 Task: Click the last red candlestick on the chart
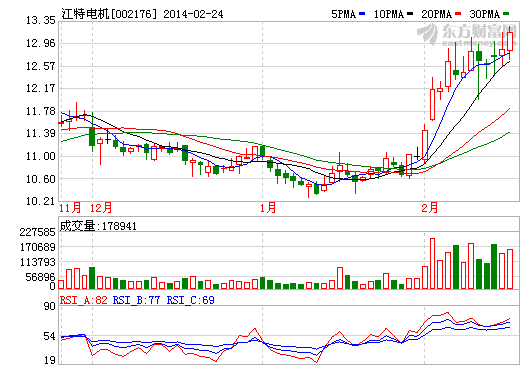tap(510, 42)
